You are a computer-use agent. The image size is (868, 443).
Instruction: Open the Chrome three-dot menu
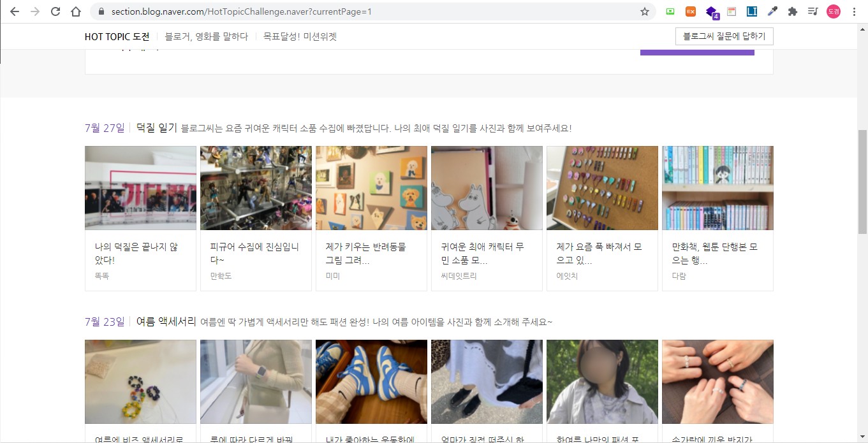tap(854, 11)
